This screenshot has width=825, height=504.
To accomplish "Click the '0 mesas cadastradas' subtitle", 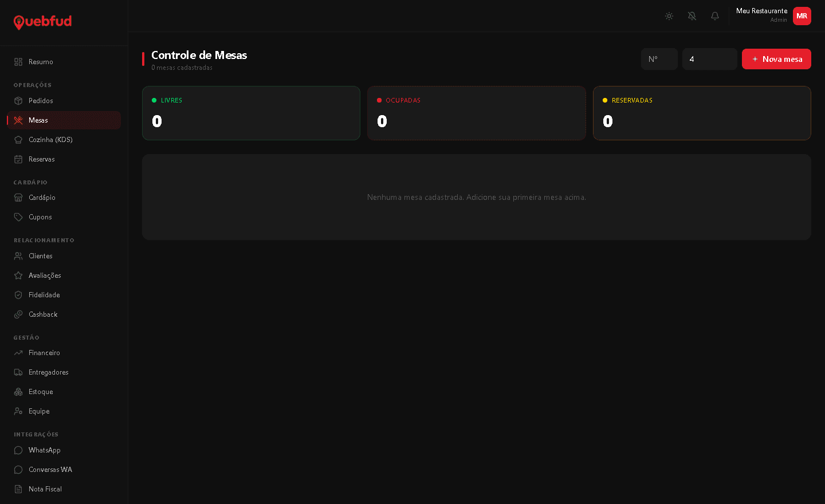I will pos(182,68).
